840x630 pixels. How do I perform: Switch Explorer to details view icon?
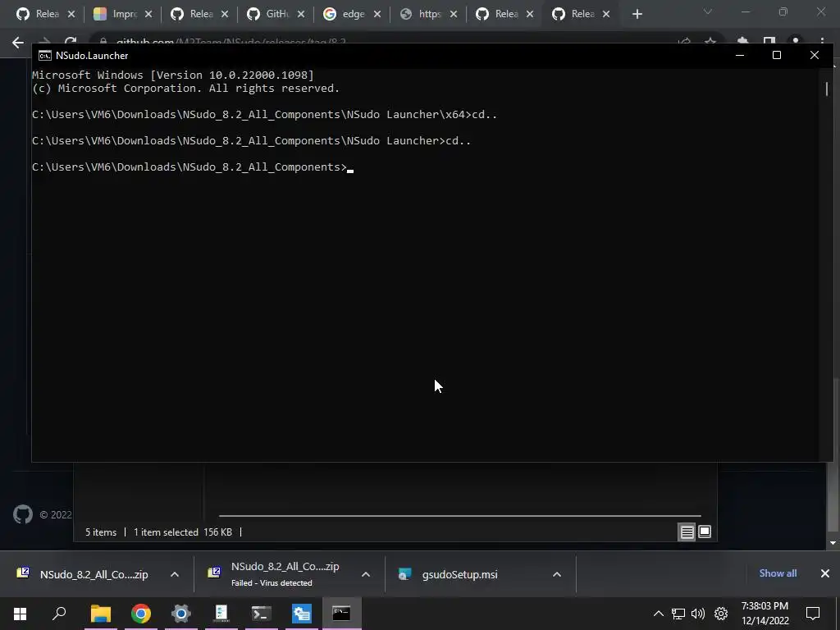click(x=687, y=532)
